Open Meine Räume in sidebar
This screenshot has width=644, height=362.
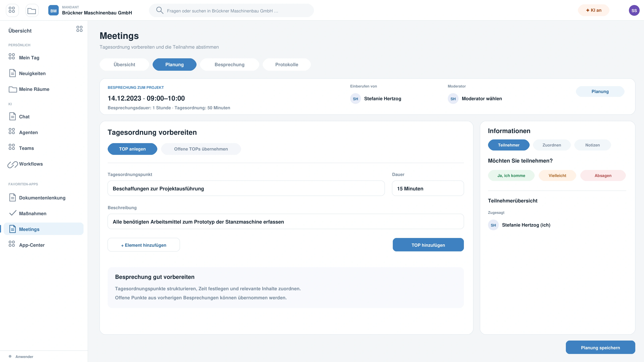[x=44, y=89]
